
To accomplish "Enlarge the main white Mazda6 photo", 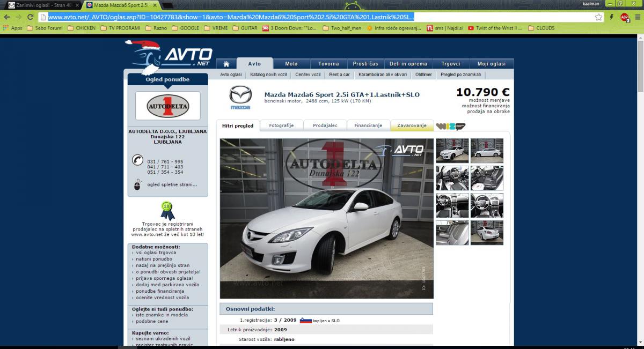I will (x=326, y=218).
